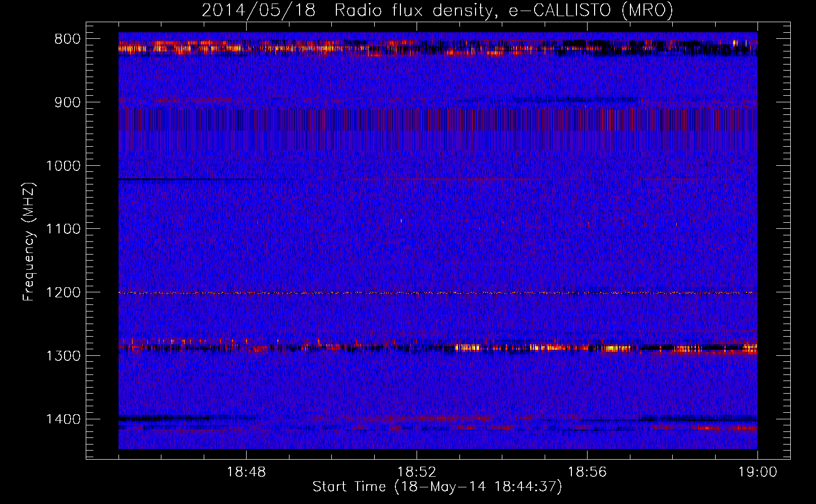Select the 900 frequency axis label
Screen dimensions: 816x504
[68, 102]
